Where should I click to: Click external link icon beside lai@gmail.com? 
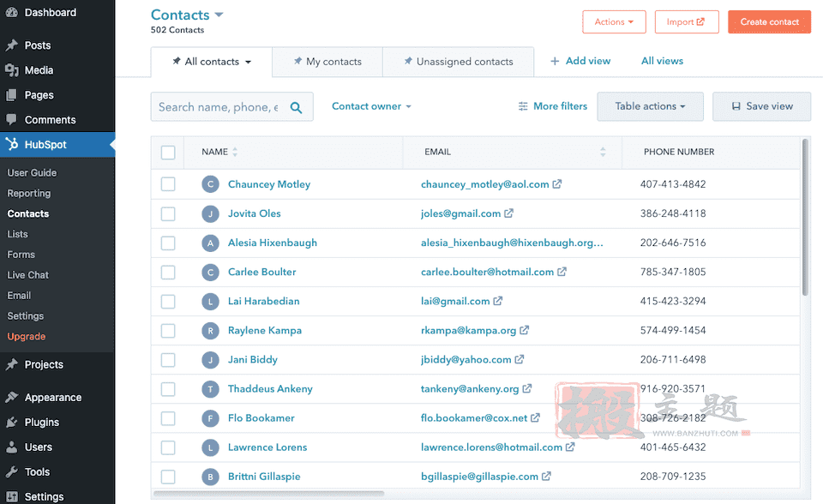(x=497, y=301)
